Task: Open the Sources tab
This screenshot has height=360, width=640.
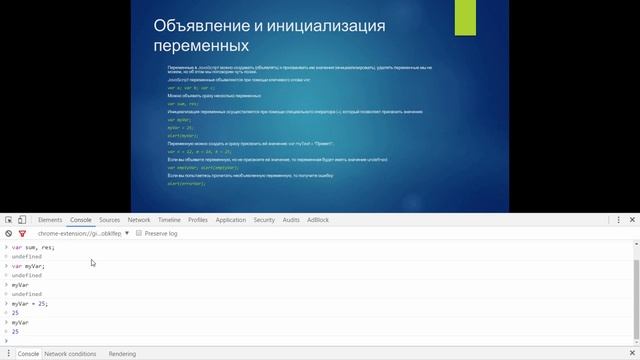Action: (109, 220)
